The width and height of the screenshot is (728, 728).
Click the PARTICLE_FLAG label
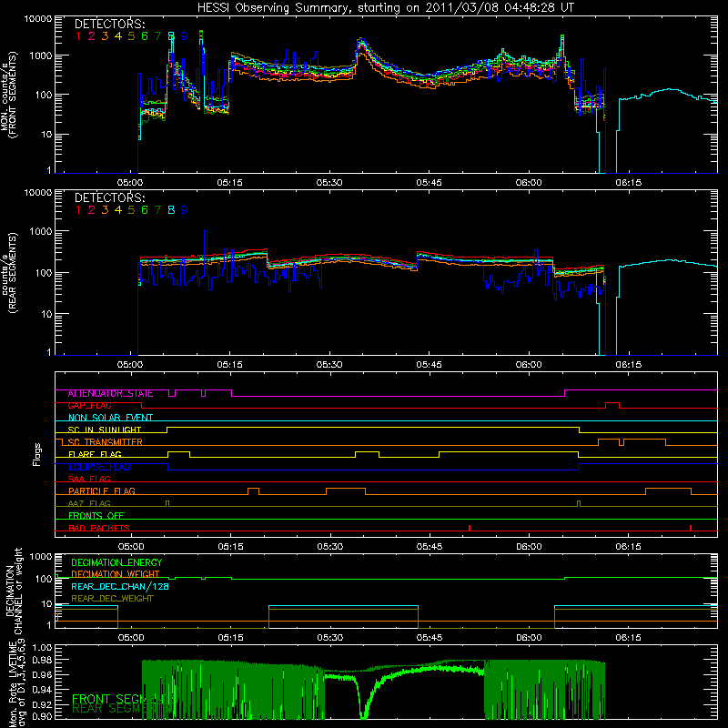pos(102,491)
